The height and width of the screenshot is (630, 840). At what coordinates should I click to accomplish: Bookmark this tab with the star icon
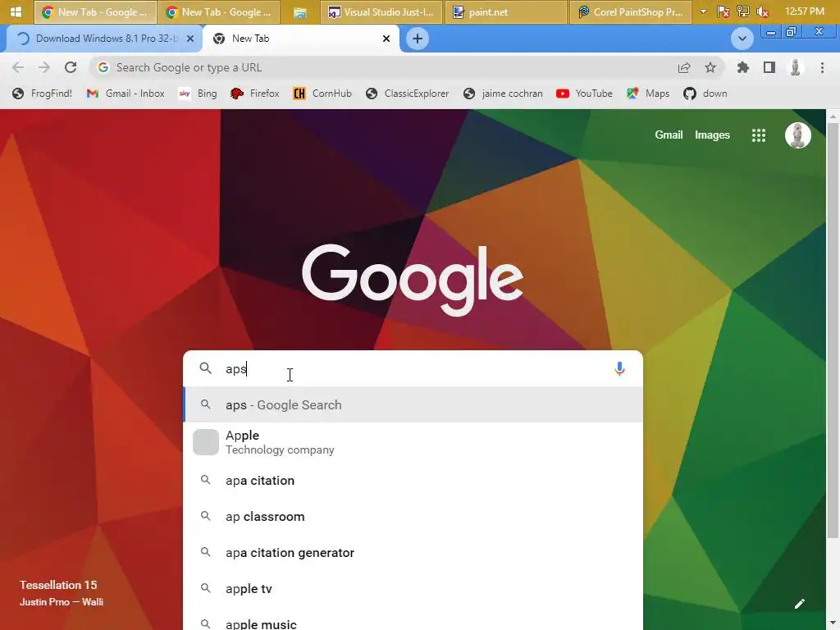click(x=710, y=67)
